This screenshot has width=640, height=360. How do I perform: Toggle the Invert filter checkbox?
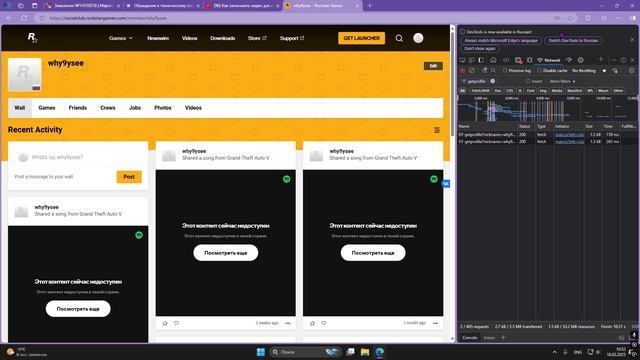[528, 81]
